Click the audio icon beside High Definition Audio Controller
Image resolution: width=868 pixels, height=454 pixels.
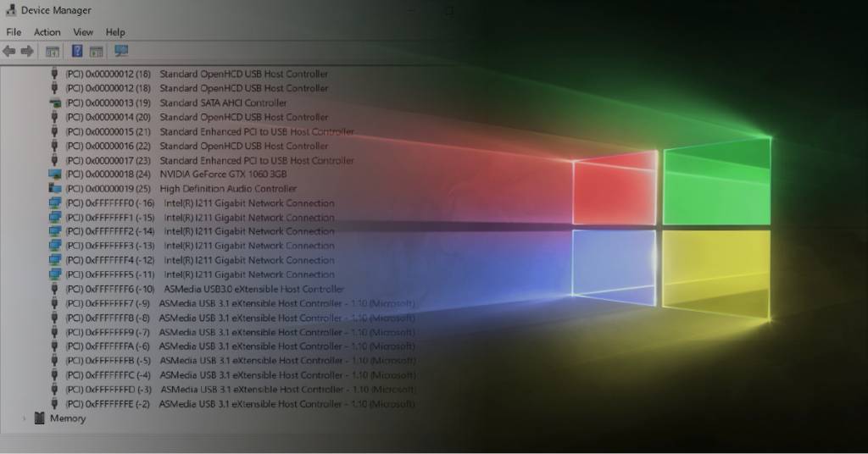55,189
